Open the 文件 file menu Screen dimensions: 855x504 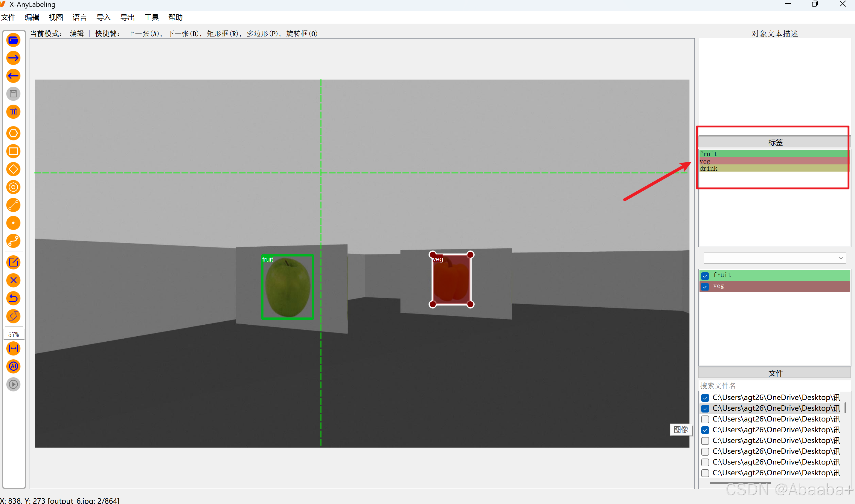[x=8, y=17]
